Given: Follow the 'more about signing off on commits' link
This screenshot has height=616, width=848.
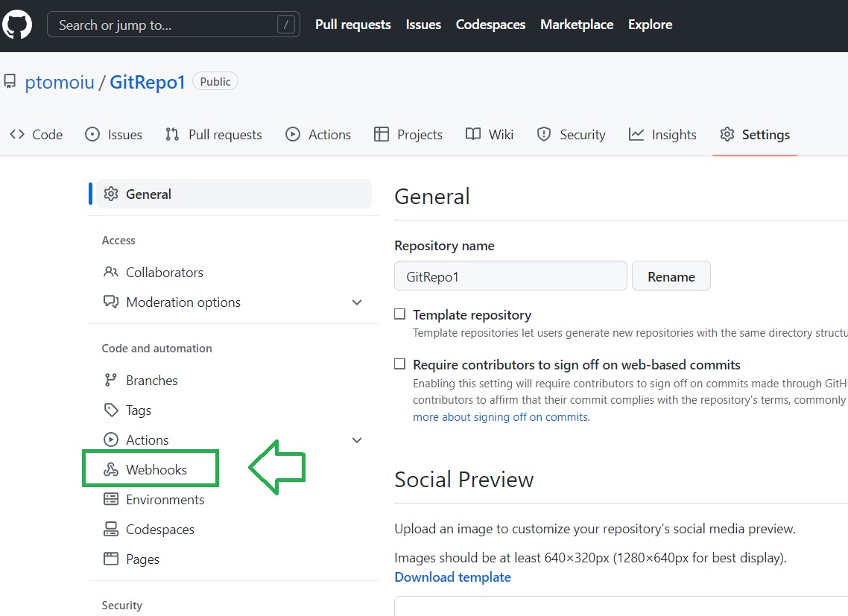Looking at the screenshot, I should pos(501,417).
